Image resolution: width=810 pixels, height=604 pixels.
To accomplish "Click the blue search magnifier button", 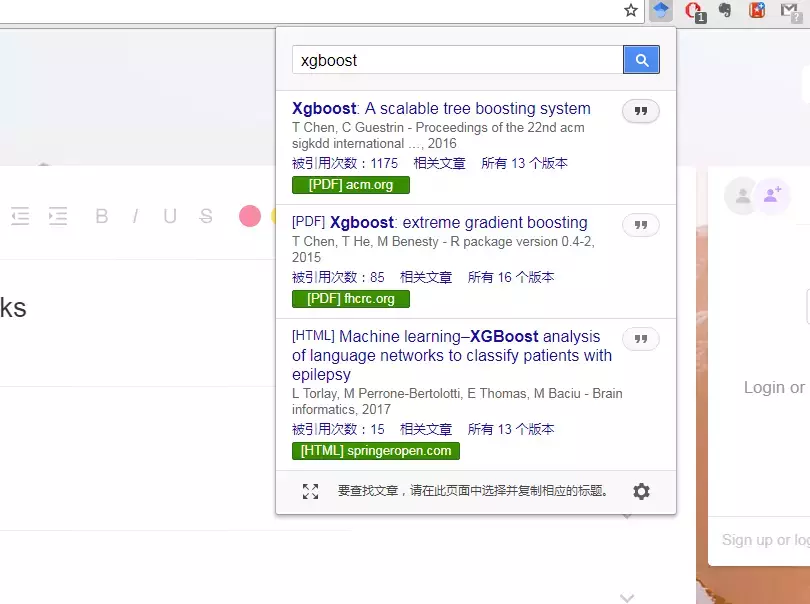I will 641,60.
